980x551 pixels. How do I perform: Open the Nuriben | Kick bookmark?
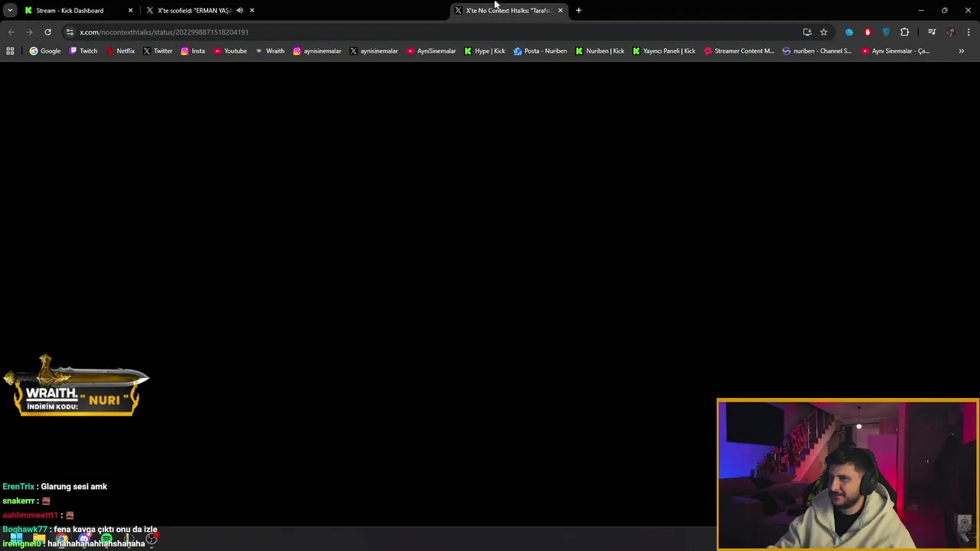click(600, 51)
